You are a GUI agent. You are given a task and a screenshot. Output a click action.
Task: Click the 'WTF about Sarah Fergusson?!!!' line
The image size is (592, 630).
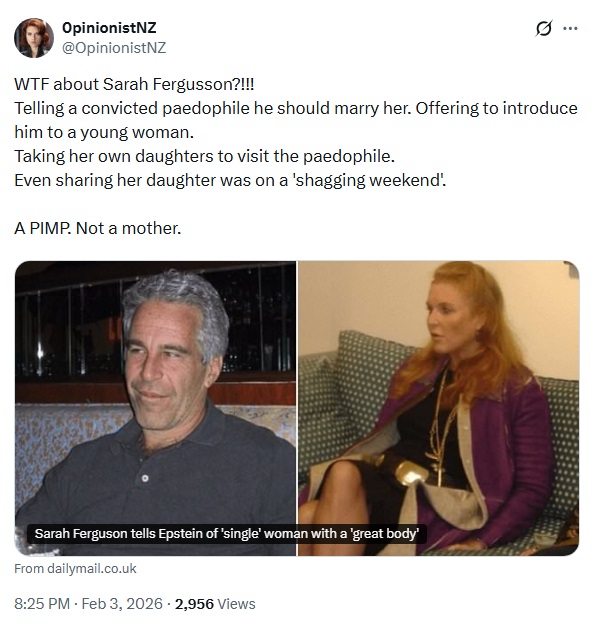[x=134, y=84]
